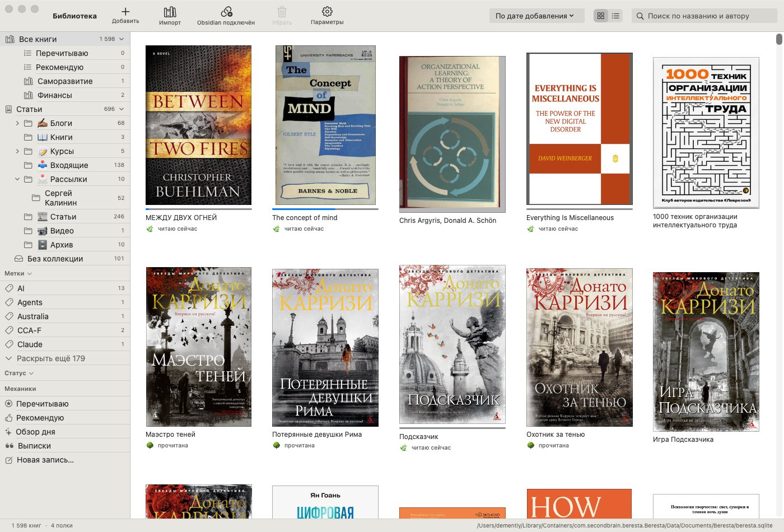
Task: Open The Concept of Mind cover
Action: pyautogui.click(x=325, y=125)
